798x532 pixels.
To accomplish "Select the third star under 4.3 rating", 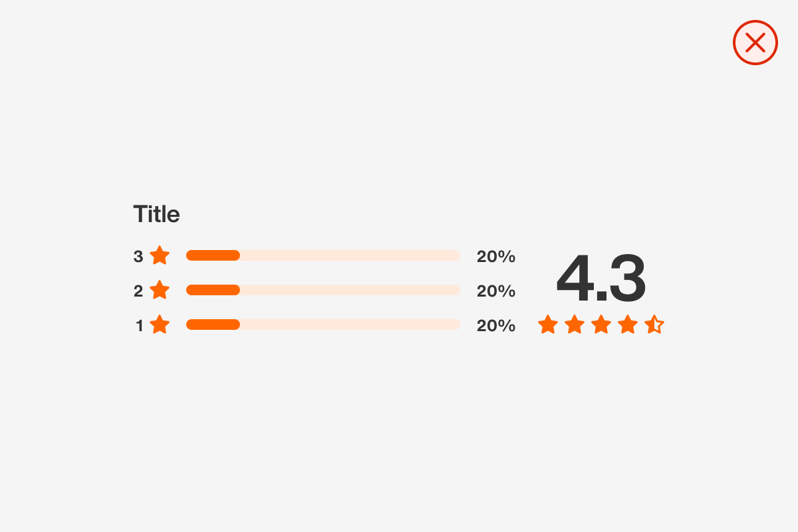I will (x=601, y=325).
